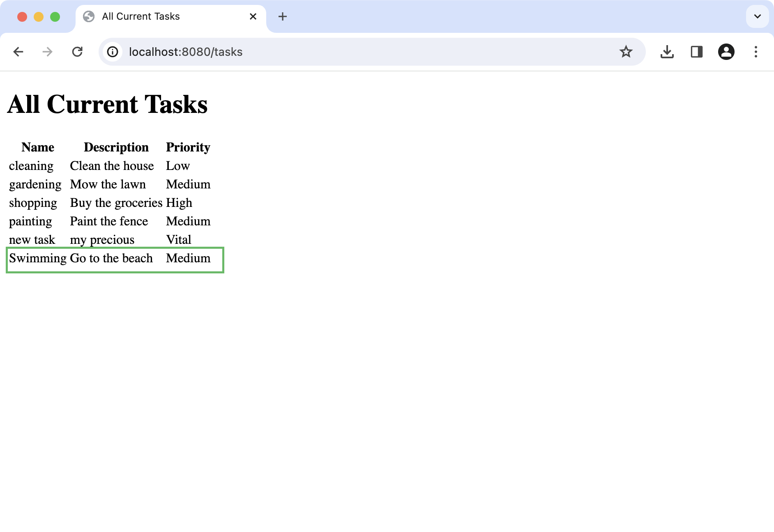Bookmark this page with the star icon
The image size is (774, 532).
(x=626, y=52)
